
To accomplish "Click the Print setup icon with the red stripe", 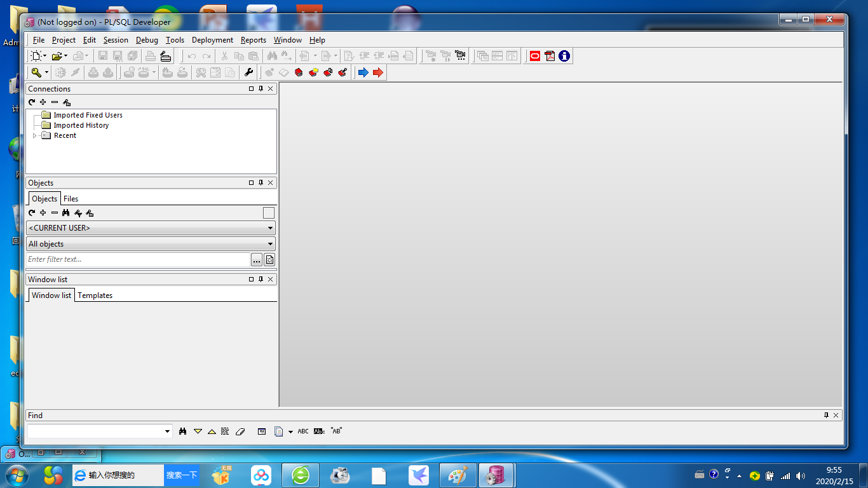I will (166, 56).
